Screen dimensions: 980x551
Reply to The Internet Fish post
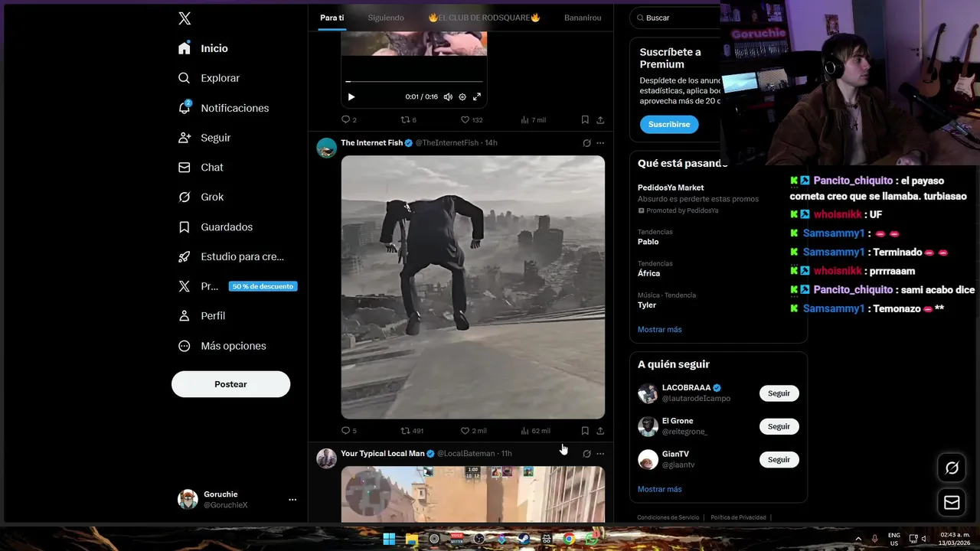(349, 431)
